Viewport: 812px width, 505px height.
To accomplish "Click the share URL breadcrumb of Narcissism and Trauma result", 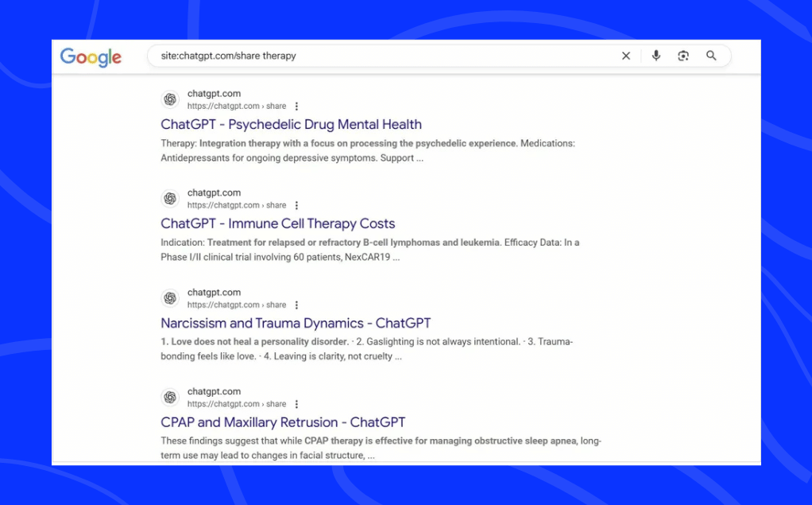I will (237, 305).
